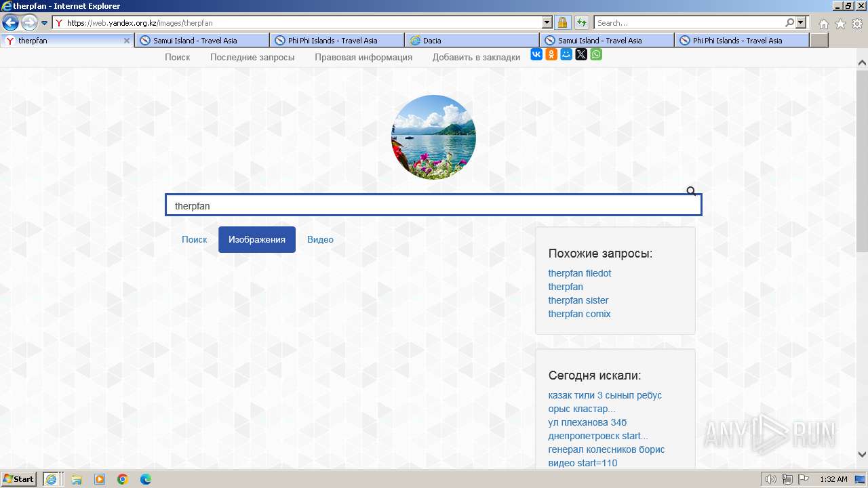Viewport: 868px width, 488px height.
Task: Click the IE Search box
Action: (x=689, y=23)
